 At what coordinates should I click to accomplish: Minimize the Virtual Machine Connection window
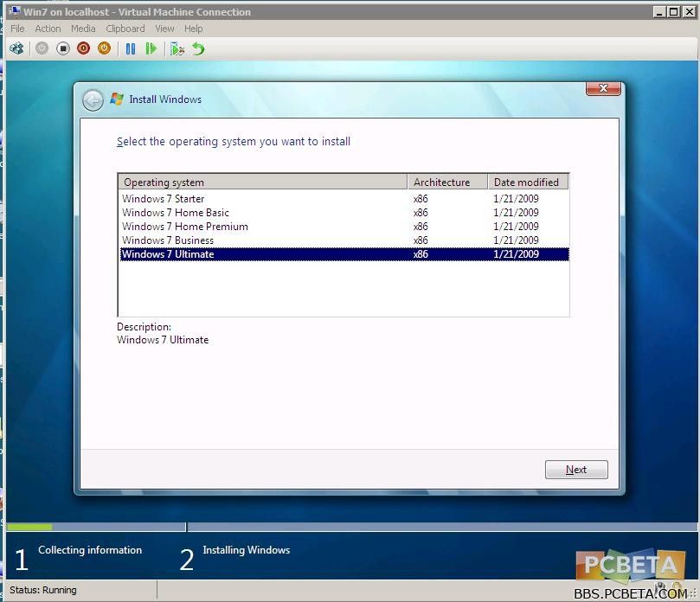[x=659, y=12]
